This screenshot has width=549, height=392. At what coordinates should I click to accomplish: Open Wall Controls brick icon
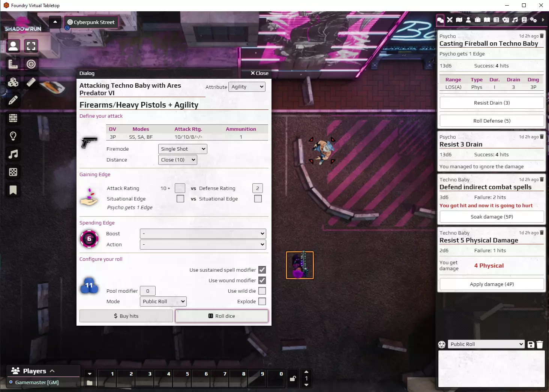pyautogui.click(x=13, y=118)
